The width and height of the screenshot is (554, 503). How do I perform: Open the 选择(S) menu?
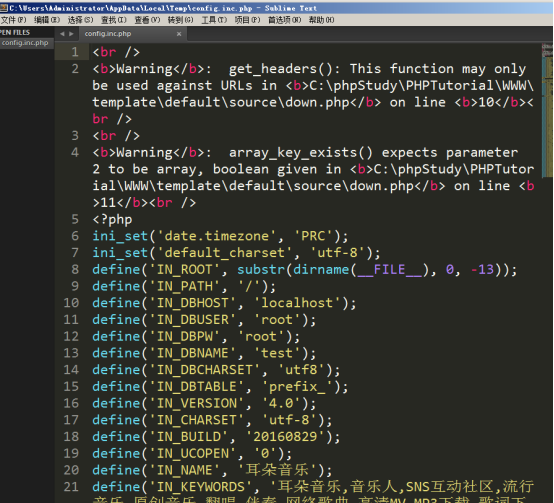tap(80, 20)
